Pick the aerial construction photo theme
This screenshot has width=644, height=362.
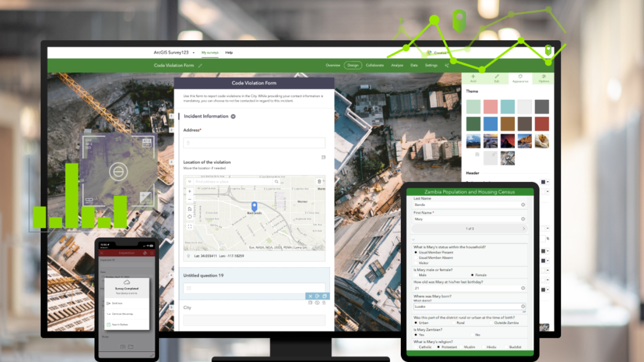point(508,158)
